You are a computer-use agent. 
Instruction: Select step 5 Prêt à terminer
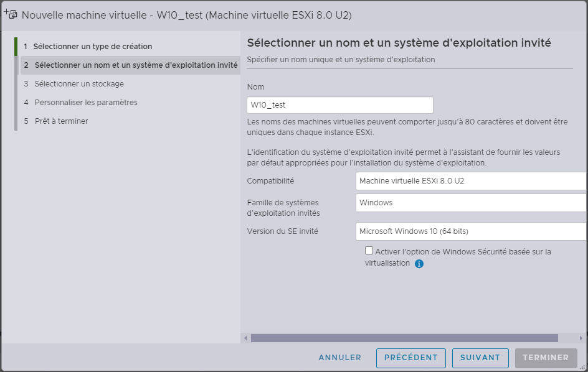pyautogui.click(x=61, y=121)
